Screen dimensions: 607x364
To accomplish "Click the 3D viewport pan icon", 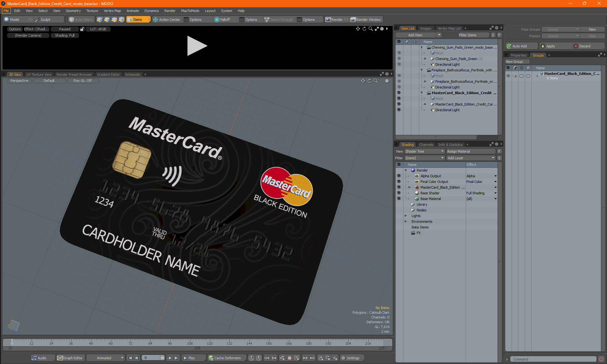I will coord(363,81).
